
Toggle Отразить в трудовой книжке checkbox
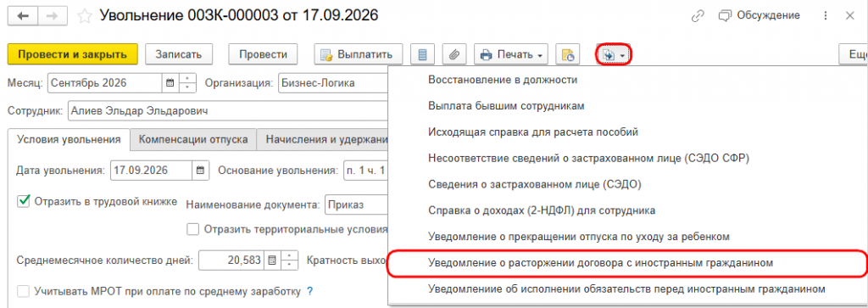(x=23, y=201)
